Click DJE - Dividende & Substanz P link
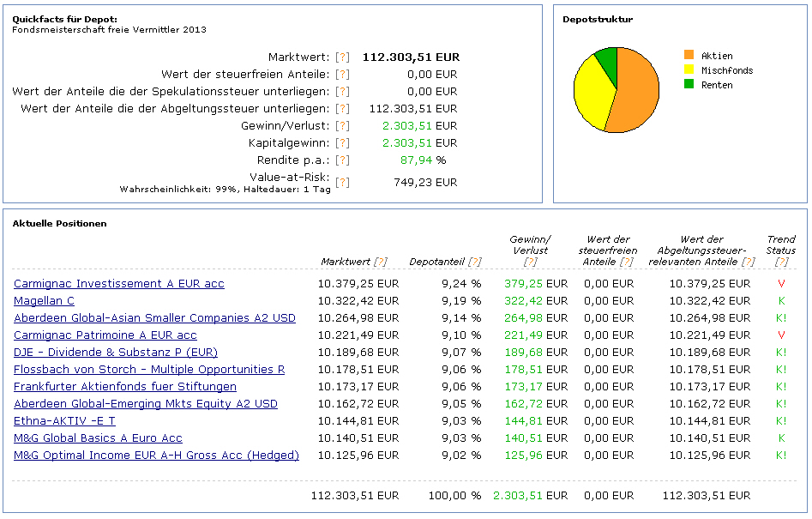This screenshot has height=519, width=812. 116,353
